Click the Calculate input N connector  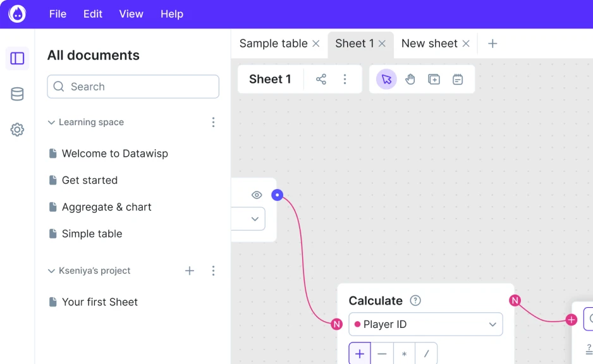(x=336, y=324)
